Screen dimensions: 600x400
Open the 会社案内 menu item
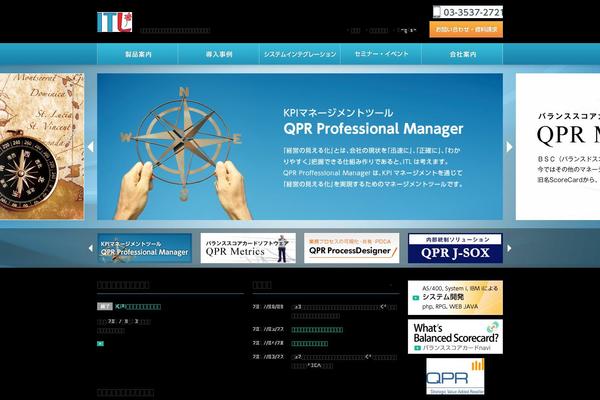pyautogui.click(x=462, y=54)
